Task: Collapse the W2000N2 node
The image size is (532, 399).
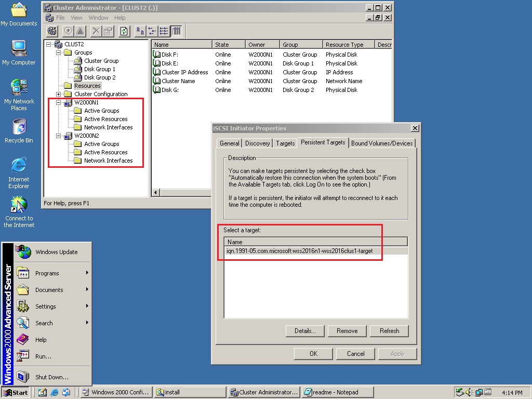Action: click(x=58, y=136)
